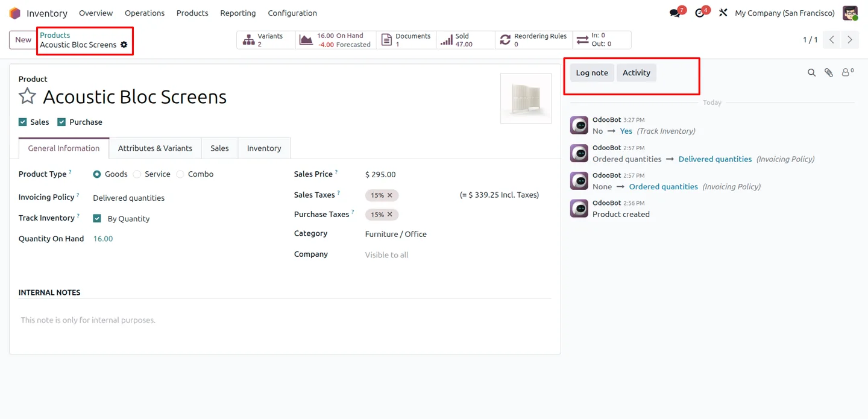This screenshot has width=868, height=419.
Task: Toggle the Purchase checkbox
Action: pos(61,122)
